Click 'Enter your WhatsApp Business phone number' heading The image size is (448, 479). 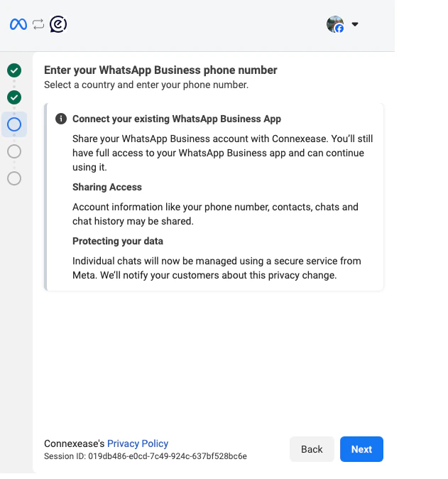pyautogui.click(x=160, y=70)
